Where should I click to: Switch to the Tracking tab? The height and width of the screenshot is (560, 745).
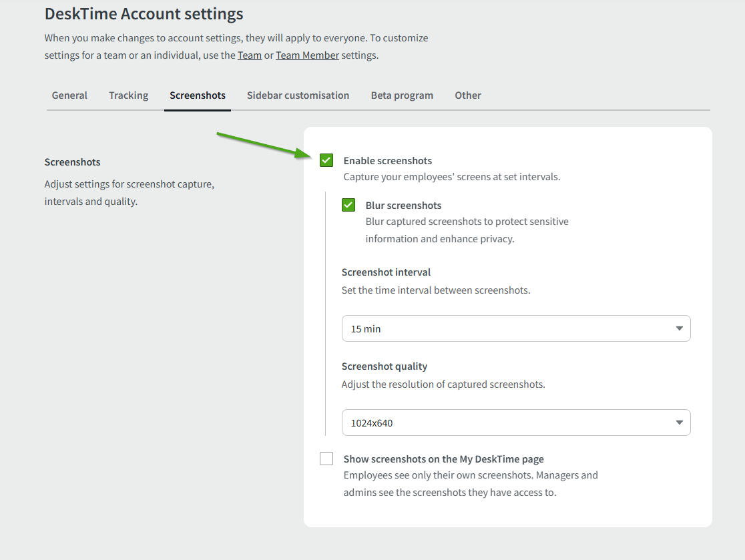coord(128,95)
